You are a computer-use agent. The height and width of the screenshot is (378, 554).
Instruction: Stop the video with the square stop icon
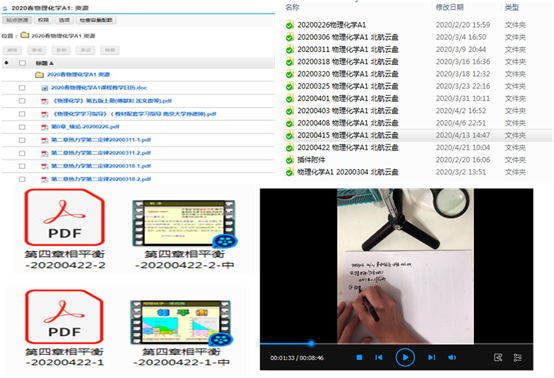359,358
